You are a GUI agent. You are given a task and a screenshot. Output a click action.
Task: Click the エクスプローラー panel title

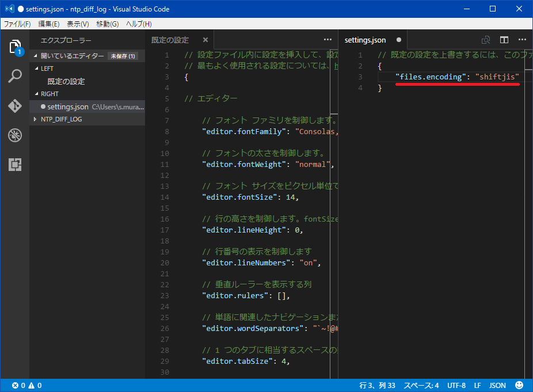(x=66, y=40)
